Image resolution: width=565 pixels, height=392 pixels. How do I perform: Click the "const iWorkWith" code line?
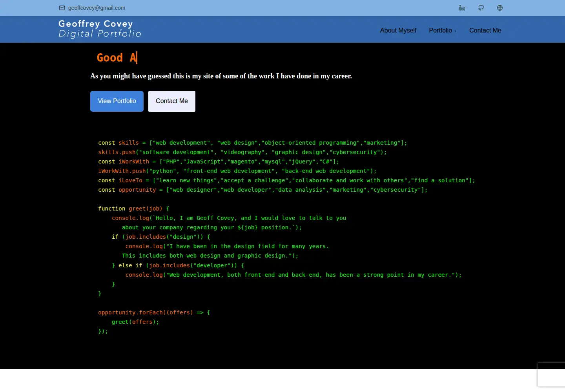pyautogui.click(x=219, y=162)
